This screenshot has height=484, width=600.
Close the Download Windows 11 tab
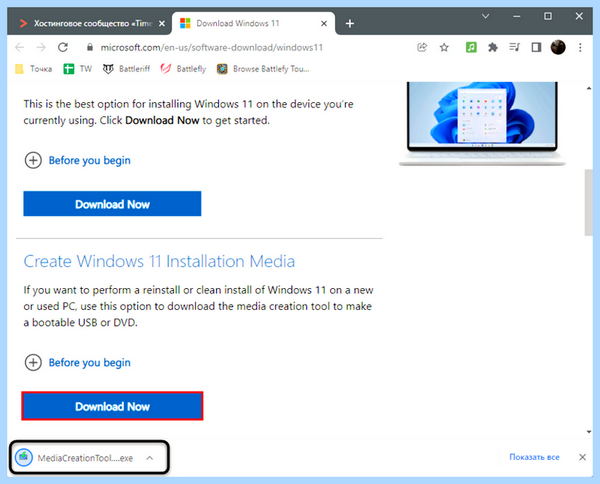point(324,23)
